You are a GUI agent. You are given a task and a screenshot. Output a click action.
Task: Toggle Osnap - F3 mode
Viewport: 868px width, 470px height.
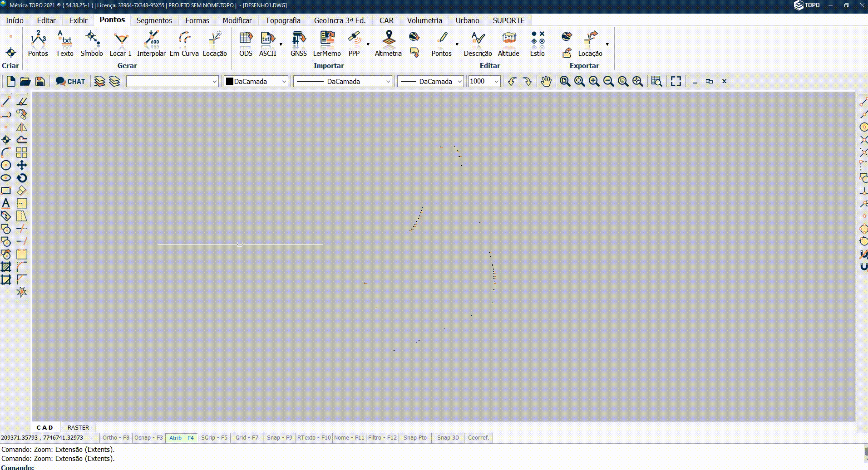pos(148,438)
